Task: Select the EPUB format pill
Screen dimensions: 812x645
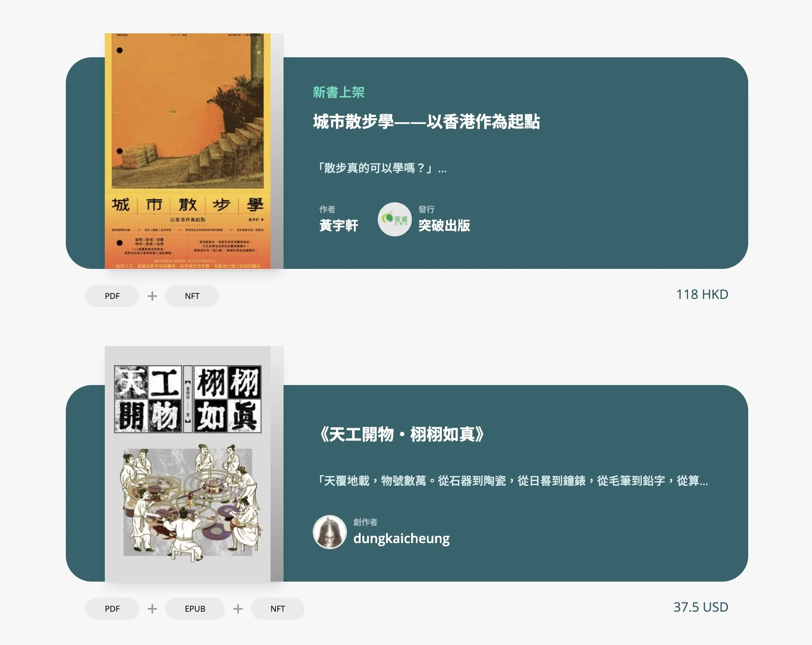Action: (x=195, y=609)
